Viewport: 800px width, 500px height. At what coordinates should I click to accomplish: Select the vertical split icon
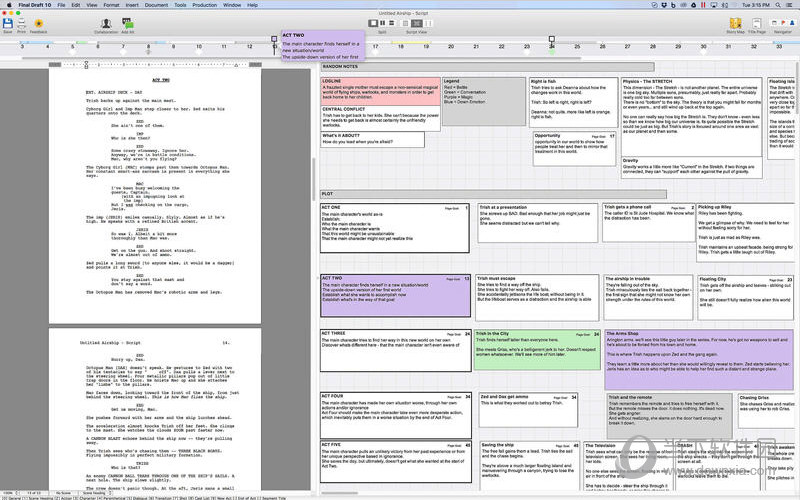pos(383,23)
